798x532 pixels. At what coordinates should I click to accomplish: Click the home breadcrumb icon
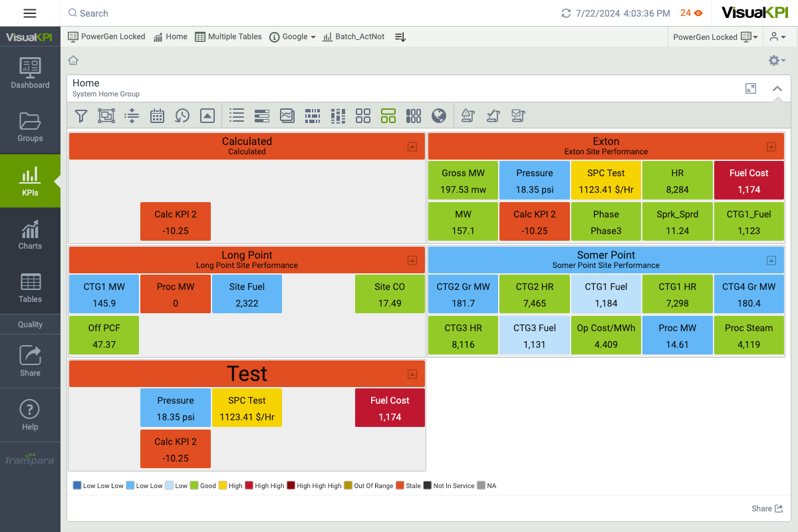tap(73, 61)
